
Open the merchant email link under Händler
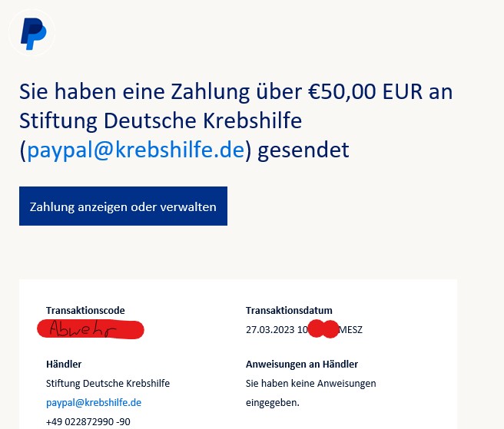pyautogui.click(x=93, y=402)
